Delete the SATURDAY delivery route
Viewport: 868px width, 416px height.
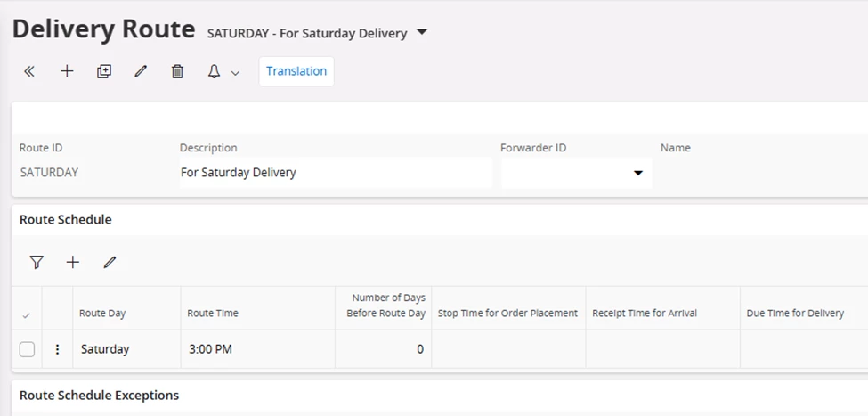pyautogui.click(x=177, y=72)
